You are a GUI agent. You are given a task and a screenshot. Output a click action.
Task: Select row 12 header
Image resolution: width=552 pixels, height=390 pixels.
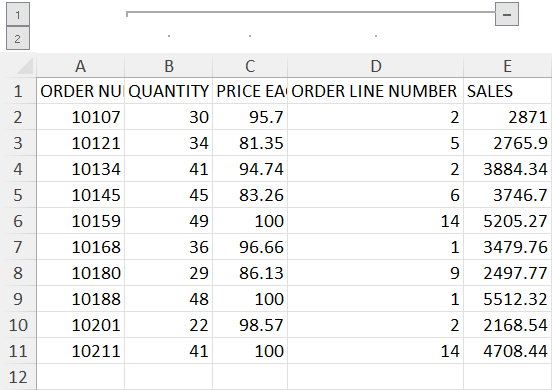click(x=18, y=377)
